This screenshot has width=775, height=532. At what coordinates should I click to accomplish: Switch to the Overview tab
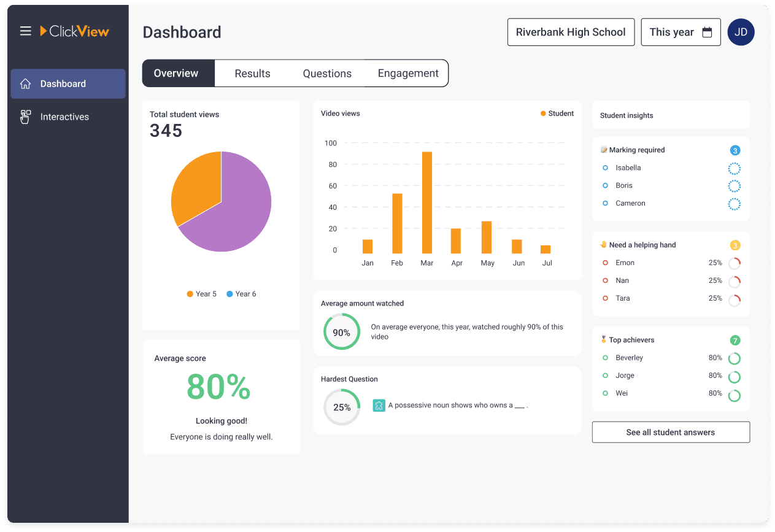(179, 73)
